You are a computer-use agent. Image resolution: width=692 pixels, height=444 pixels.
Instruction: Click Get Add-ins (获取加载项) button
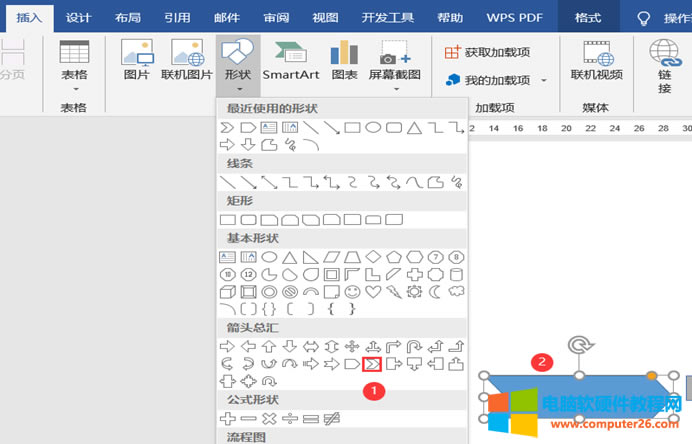coord(488,52)
